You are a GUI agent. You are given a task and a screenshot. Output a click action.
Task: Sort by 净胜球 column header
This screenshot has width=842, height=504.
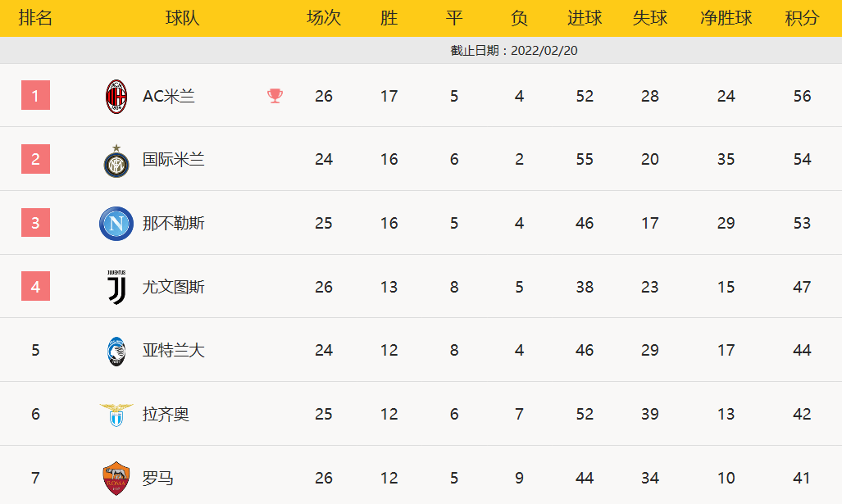coord(726,18)
